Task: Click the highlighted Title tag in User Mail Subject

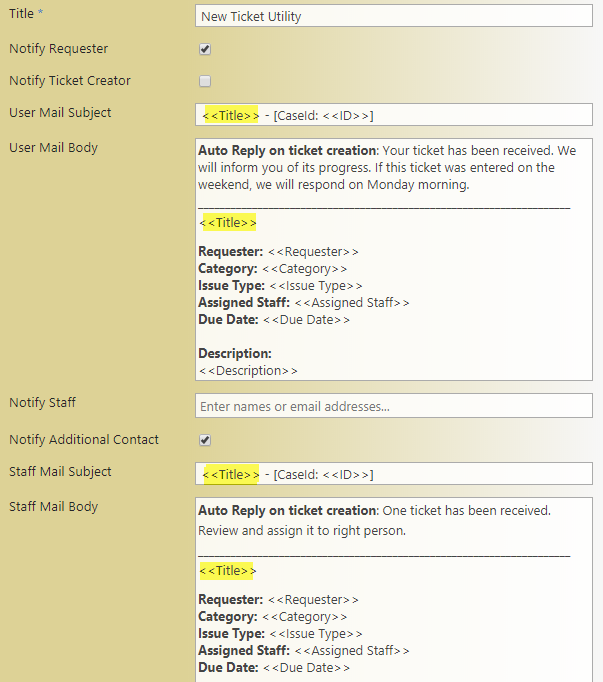Action: pyautogui.click(x=231, y=115)
